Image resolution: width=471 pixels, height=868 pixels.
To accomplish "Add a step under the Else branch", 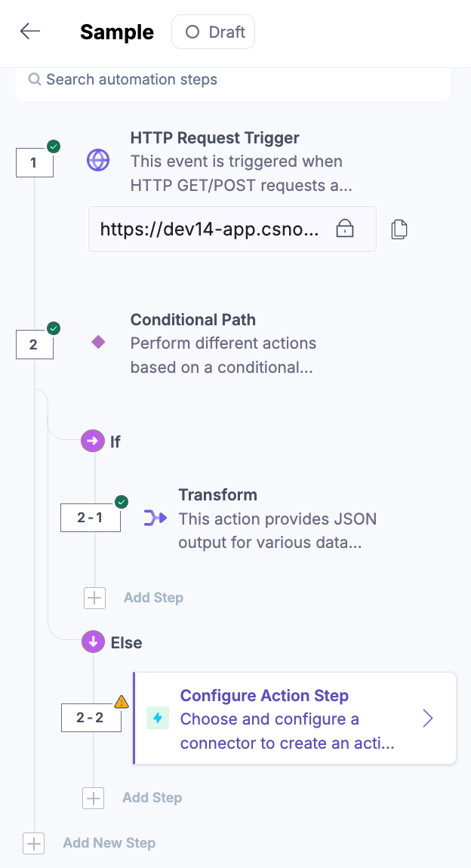I will [94, 798].
